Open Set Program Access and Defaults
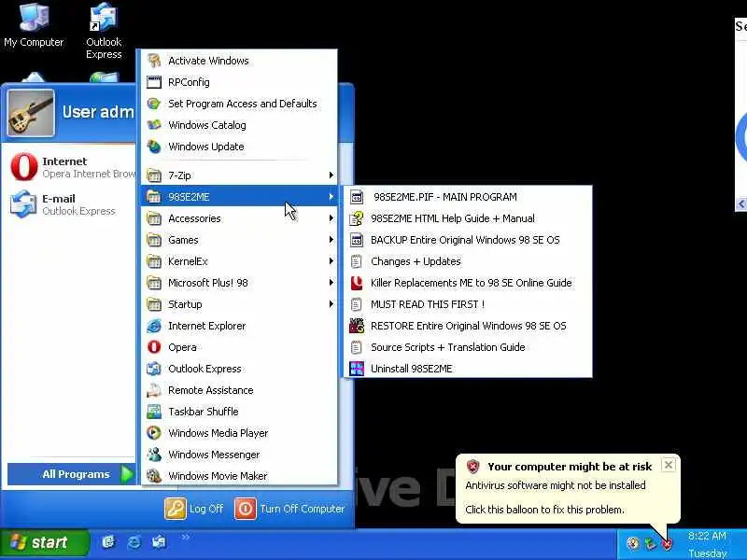747x560 pixels. (239, 104)
